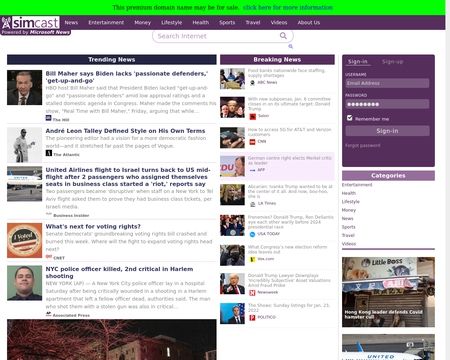
Task: Click the I Voted sticker thumbnail
Action: 24,240
